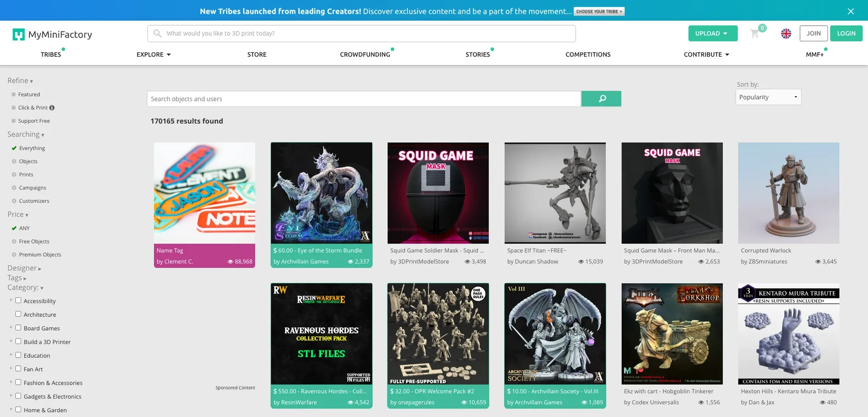Click the MyMiniFactory logo
Screen dimensions: 868x417
click(52, 35)
